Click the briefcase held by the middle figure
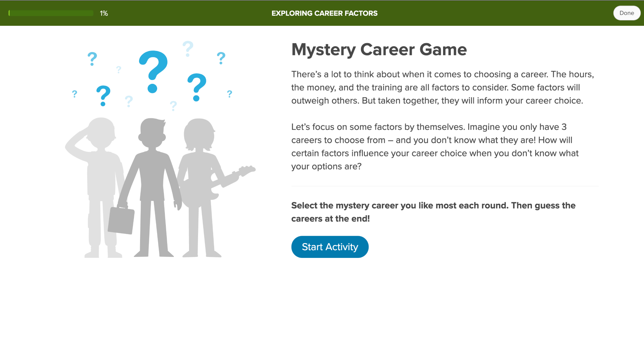Viewport: 644px width, 363px height. [x=121, y=221]
